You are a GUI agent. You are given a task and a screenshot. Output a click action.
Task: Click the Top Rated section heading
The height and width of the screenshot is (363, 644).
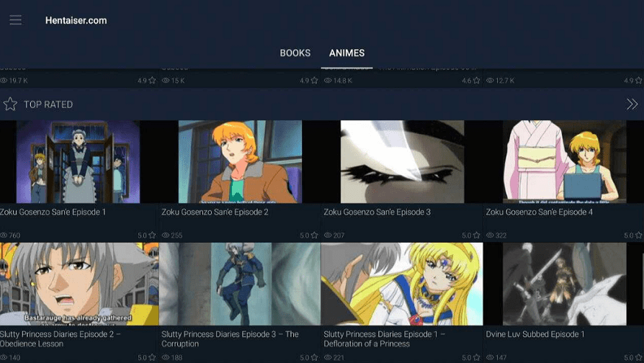[x=48, y=104]
